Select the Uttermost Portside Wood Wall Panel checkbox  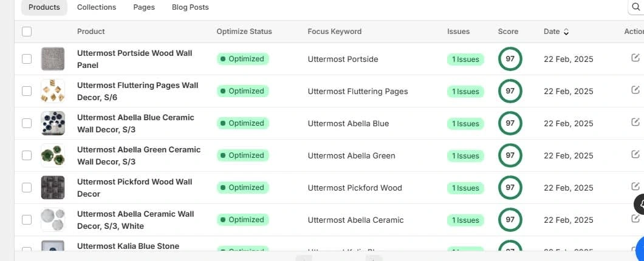pos(27,59)
